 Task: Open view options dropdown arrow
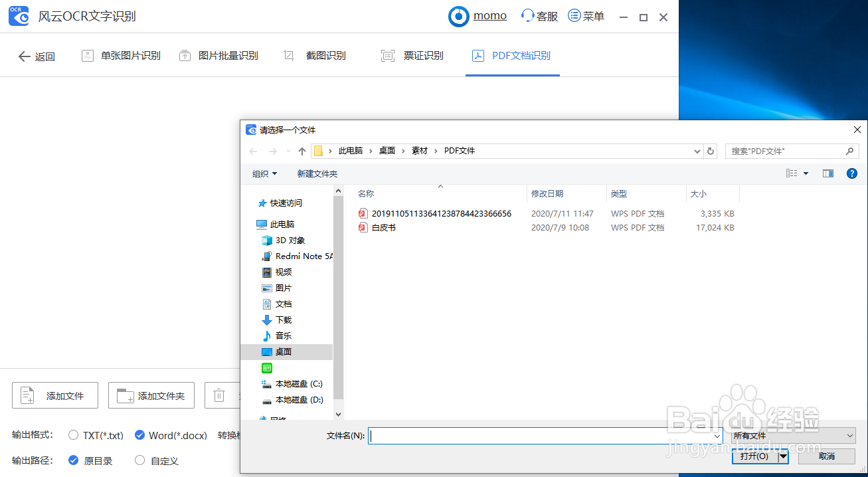[x=806, y=173]
